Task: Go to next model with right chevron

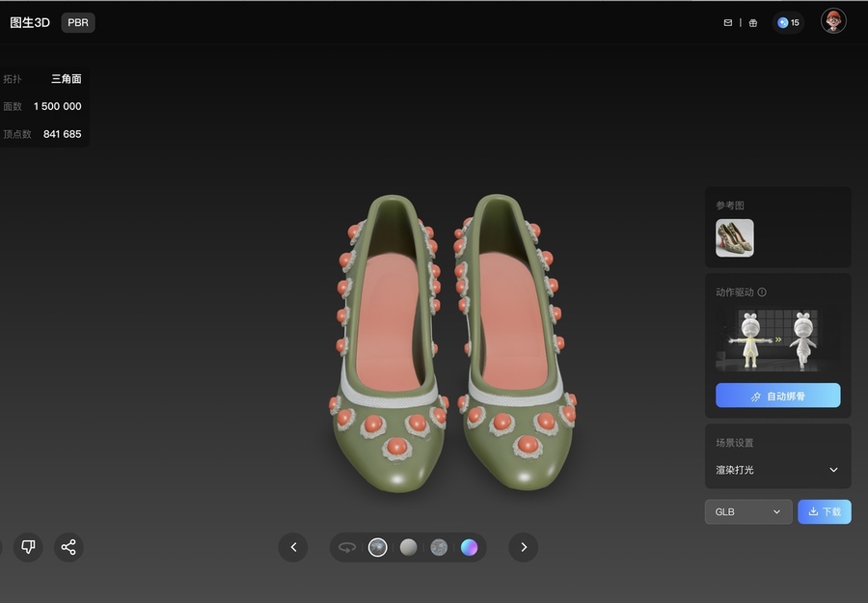Action: pyautogui.click(x=524, y=547)
